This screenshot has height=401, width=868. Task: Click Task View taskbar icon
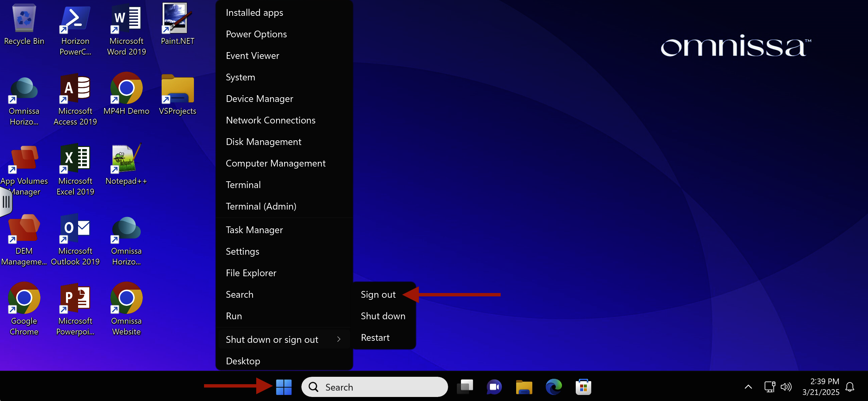pyautogui.click(x=465, y=387)
